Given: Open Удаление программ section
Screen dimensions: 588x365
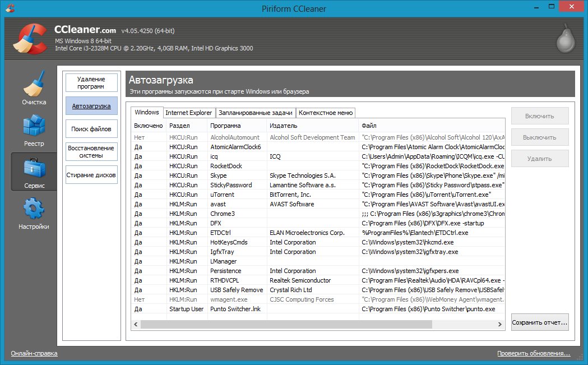Looking at the screenshot, I should coord(91,83).
